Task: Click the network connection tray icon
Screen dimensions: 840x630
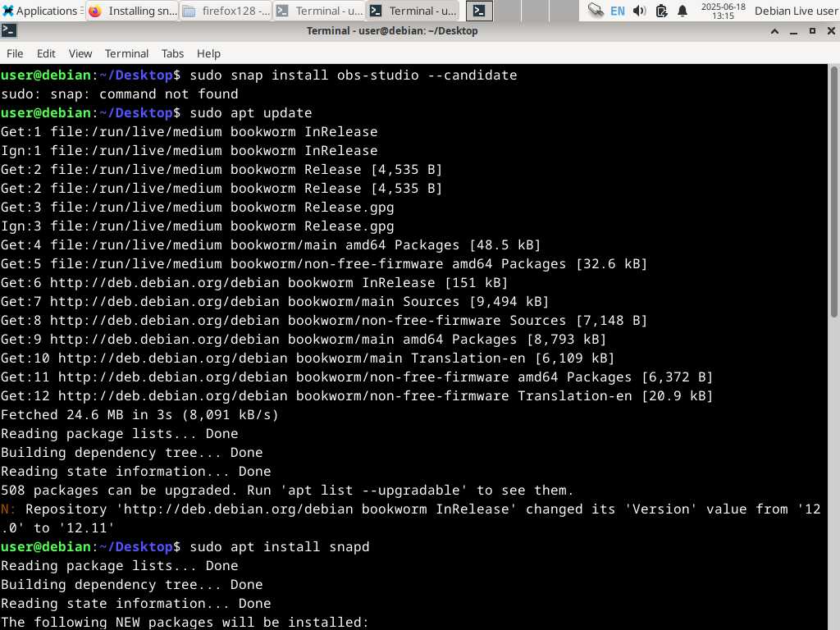Action: pyautogui.click(x=596, y=11)
